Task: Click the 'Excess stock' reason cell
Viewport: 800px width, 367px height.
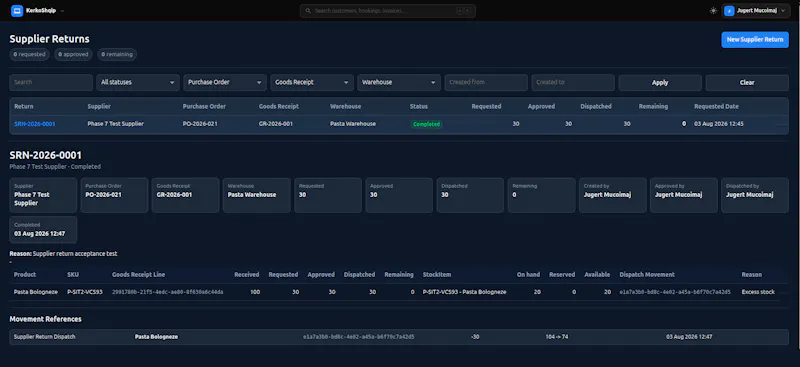Action: pos(758,292)
